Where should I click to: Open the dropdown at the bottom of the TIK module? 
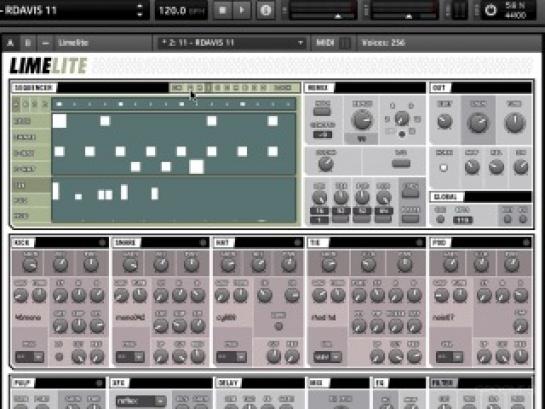coord(327,357)
